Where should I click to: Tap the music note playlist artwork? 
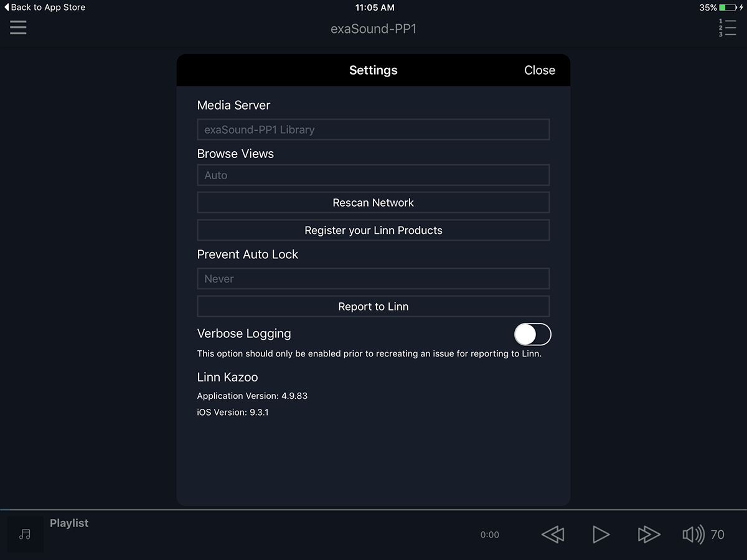pos(25,534)
